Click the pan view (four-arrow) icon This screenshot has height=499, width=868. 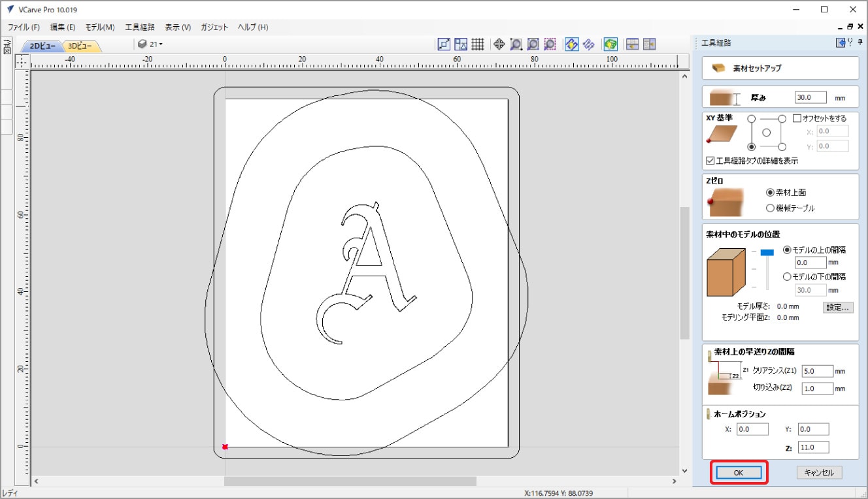click(x=499, y=44)
